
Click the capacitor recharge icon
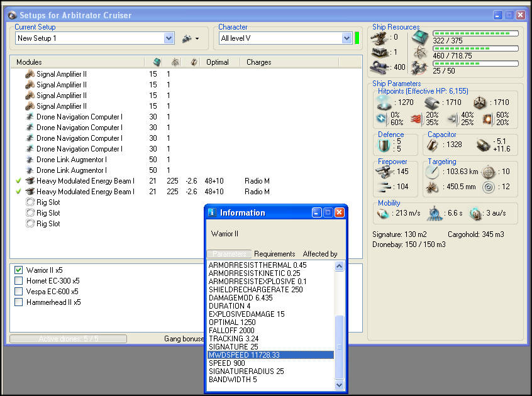click(483, 145)
